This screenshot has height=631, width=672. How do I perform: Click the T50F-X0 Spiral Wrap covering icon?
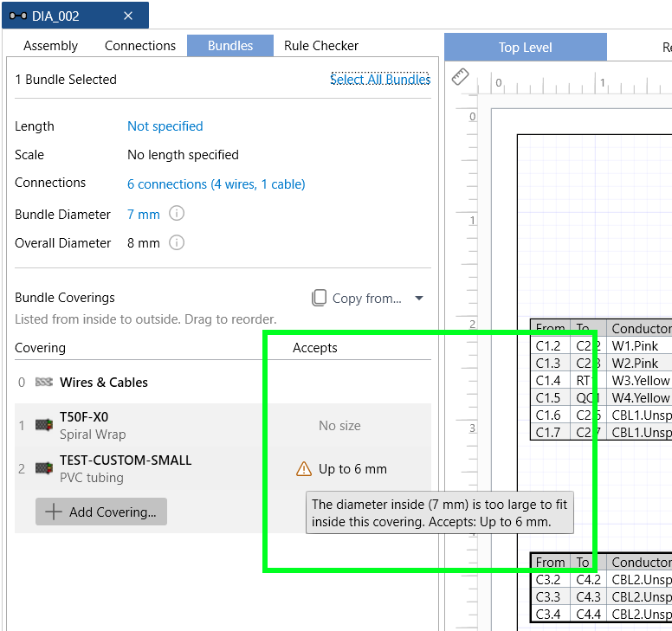click(43, 425)
